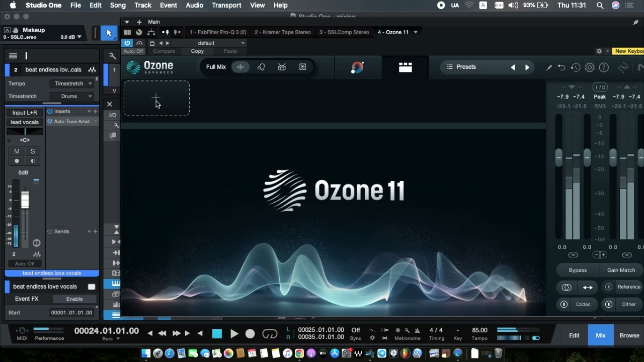Adjust the lead vocals channel volume fader
This screenshot has height=362, width=644.
[25, 200]
